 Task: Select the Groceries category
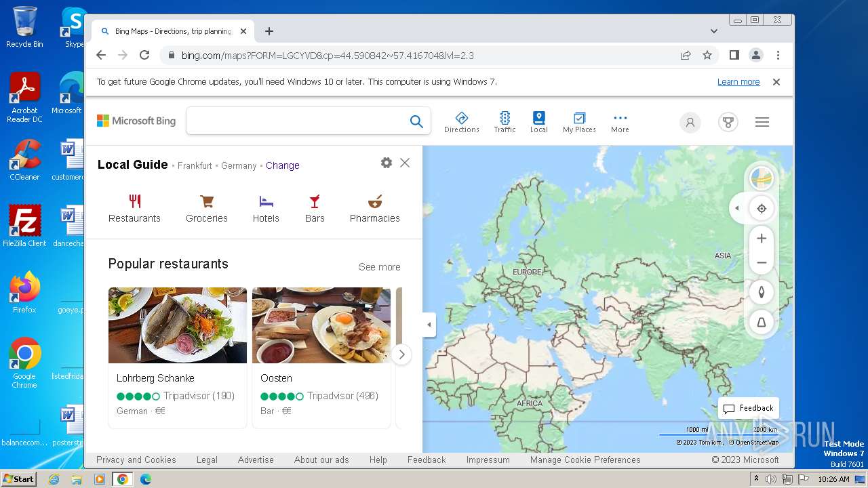tap(207, 209)
